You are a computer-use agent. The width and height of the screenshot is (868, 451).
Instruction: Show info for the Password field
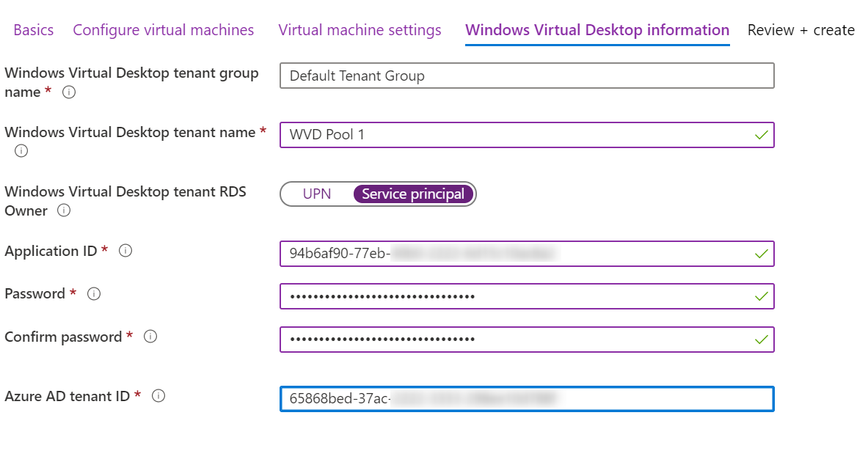pyautogui.click(x=94, y=293)
